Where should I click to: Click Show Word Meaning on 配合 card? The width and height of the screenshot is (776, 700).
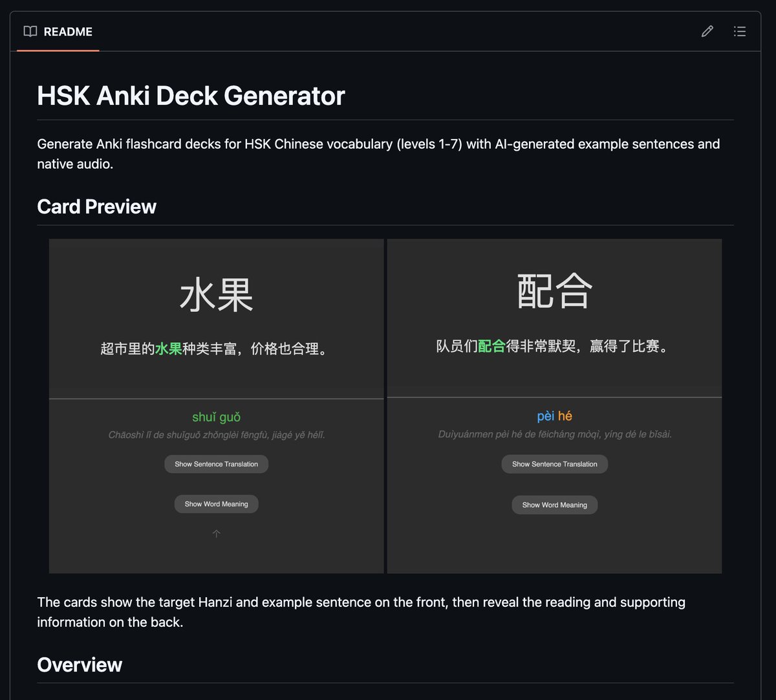pyautogui.click(x=554, y=505)
